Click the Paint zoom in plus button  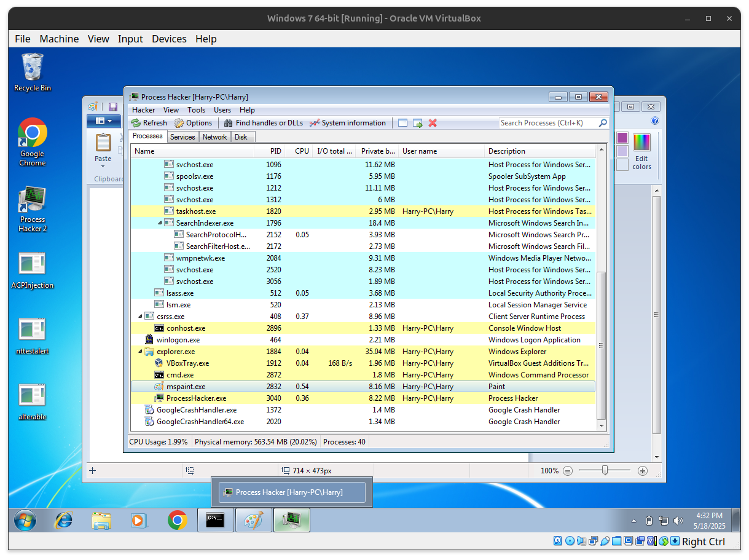643,471
